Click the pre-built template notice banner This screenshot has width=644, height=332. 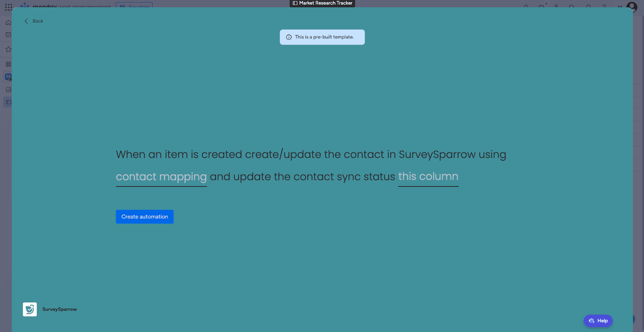pos(322,37)
